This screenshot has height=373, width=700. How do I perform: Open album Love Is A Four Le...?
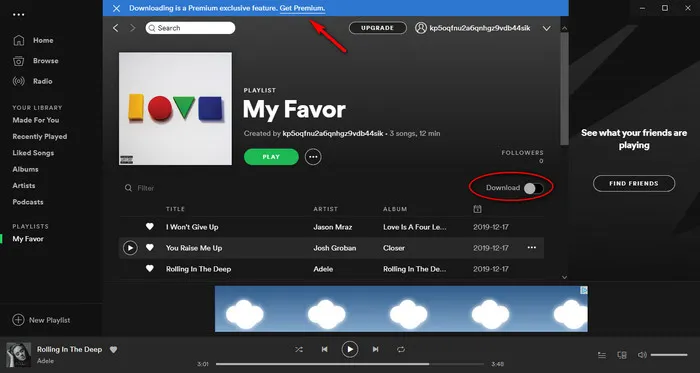[415, 227]
